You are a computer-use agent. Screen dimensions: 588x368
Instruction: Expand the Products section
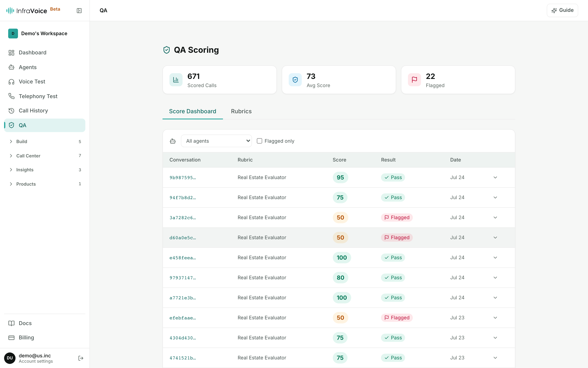pos(45,184)
